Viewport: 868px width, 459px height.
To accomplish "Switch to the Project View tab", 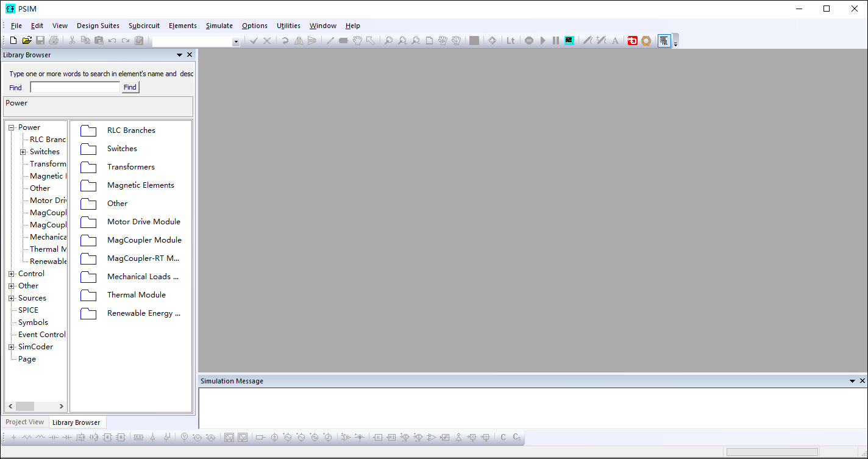I will [x=25, y=422].
